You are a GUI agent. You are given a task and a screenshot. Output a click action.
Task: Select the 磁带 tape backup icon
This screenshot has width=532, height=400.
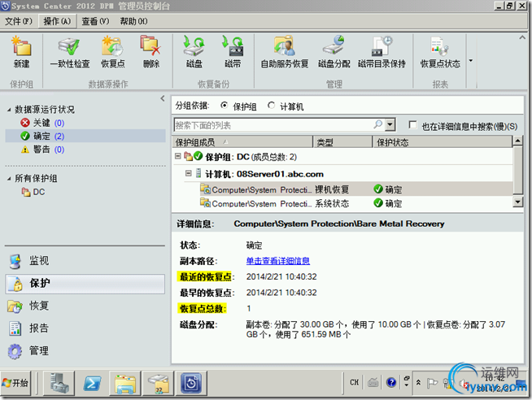(x=233, y=52)
